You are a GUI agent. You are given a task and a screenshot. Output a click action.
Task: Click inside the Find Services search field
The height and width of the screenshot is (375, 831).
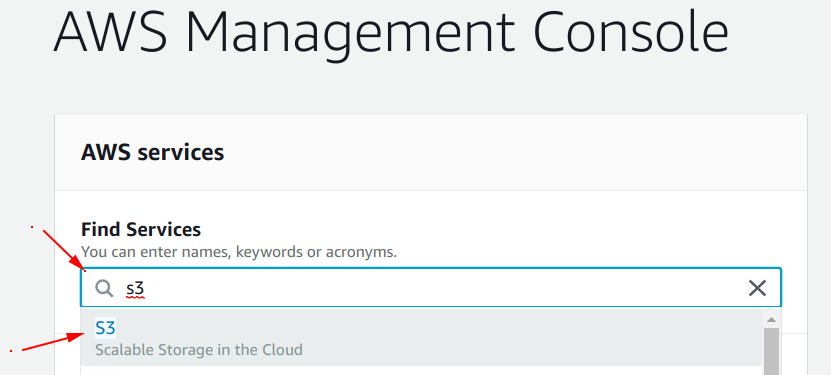coord(430,288)
